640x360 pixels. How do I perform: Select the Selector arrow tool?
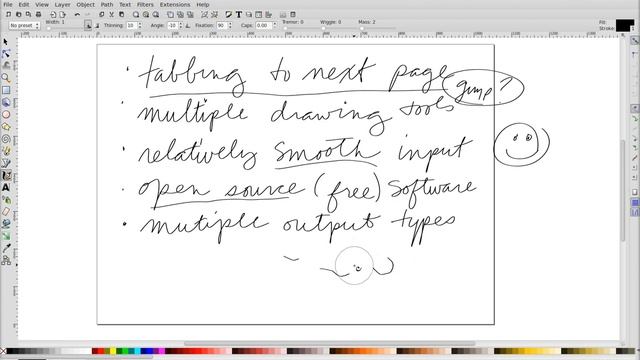6,42
